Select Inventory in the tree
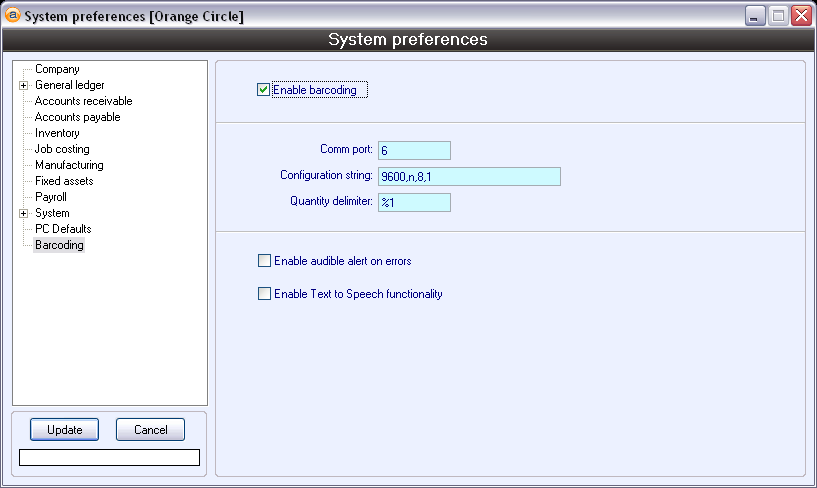This screenshot has height=488, width=817. (57, 133)
